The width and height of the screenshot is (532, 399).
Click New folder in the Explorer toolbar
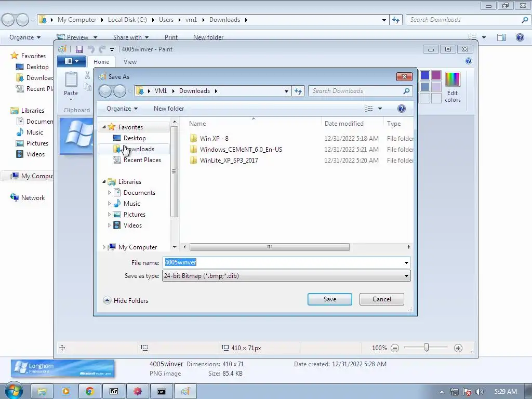(x=208, y=37)
